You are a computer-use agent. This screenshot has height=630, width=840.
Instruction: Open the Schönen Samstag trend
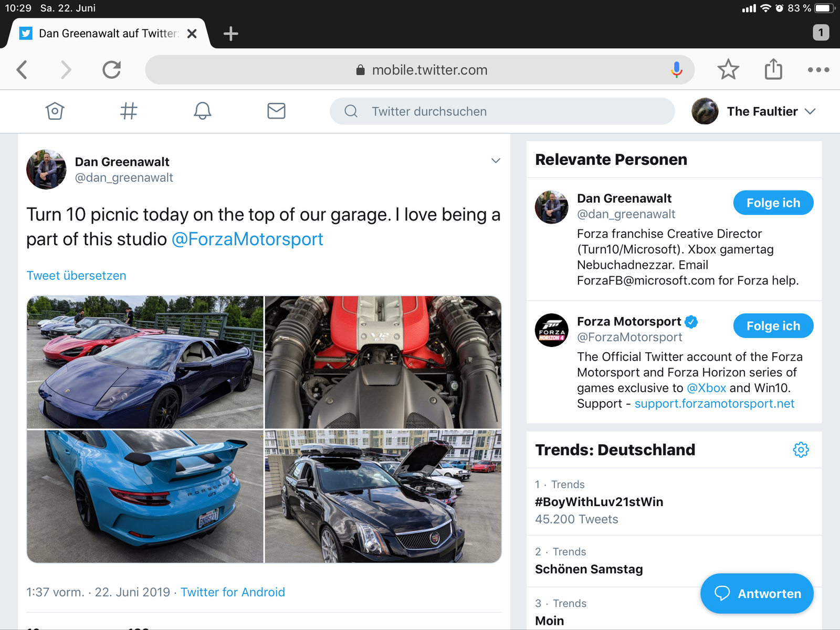click(x=674, y=561)
